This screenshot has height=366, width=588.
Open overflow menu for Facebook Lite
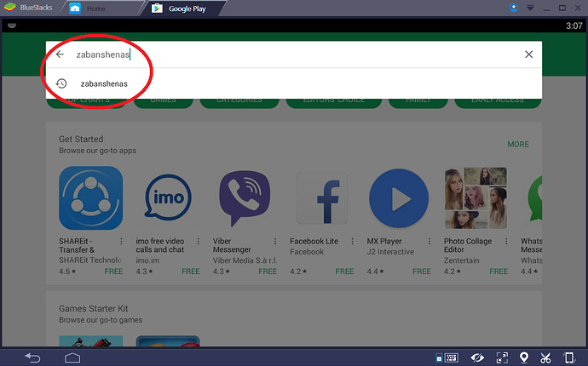[352, 241]
